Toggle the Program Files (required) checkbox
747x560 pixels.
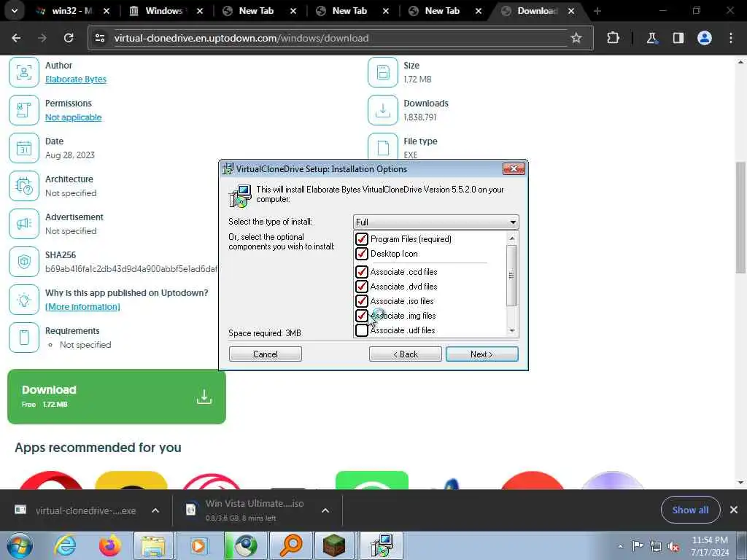pyautogui.click(x=362, y=239)
